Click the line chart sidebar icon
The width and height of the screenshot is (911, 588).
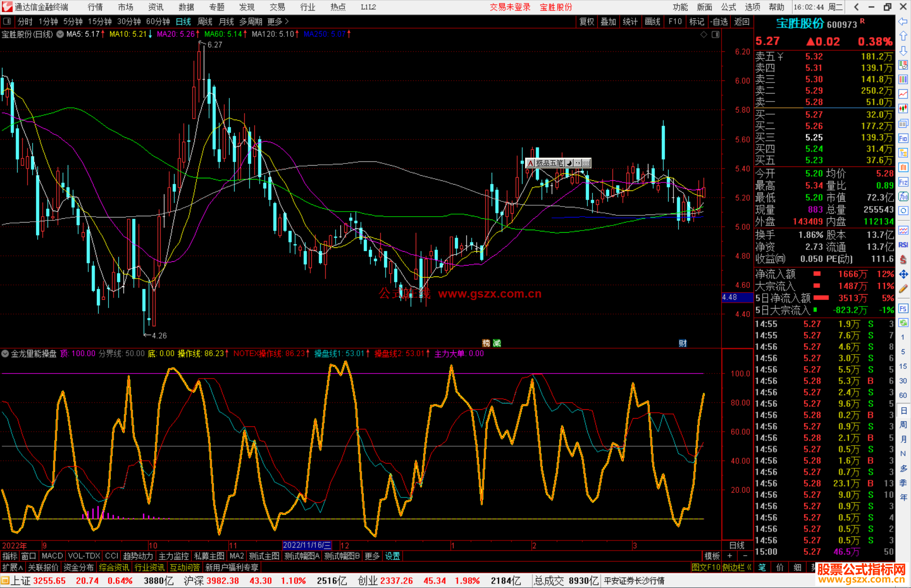pyautogui.click(x=903, y=94)
